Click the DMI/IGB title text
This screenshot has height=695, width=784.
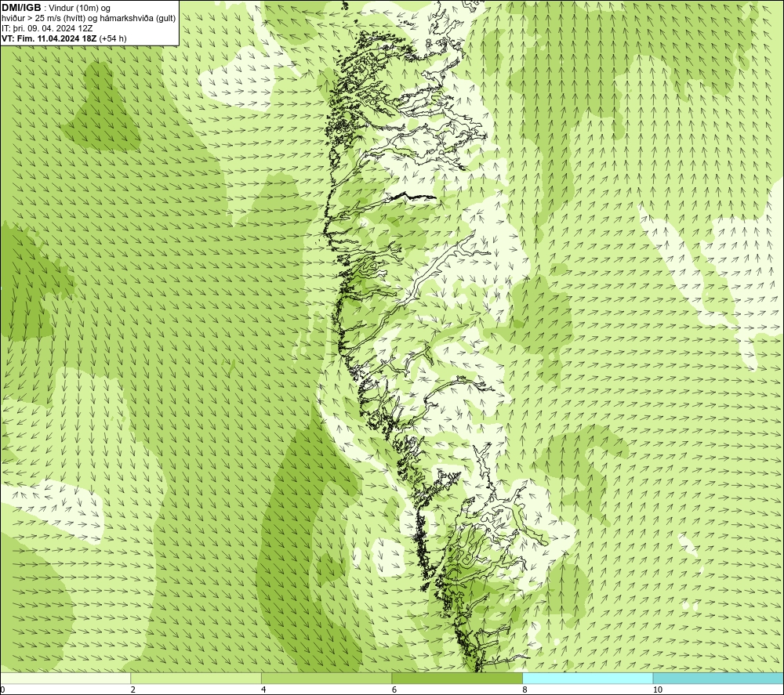pos(21,8)
